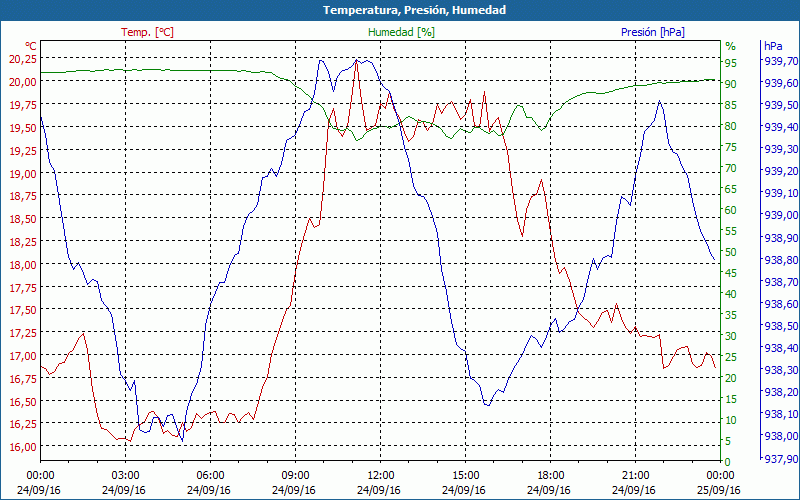Screen dimensions: 800x500
Task: Click the '50' humidity axis value
Action: [x=731, y=252]
